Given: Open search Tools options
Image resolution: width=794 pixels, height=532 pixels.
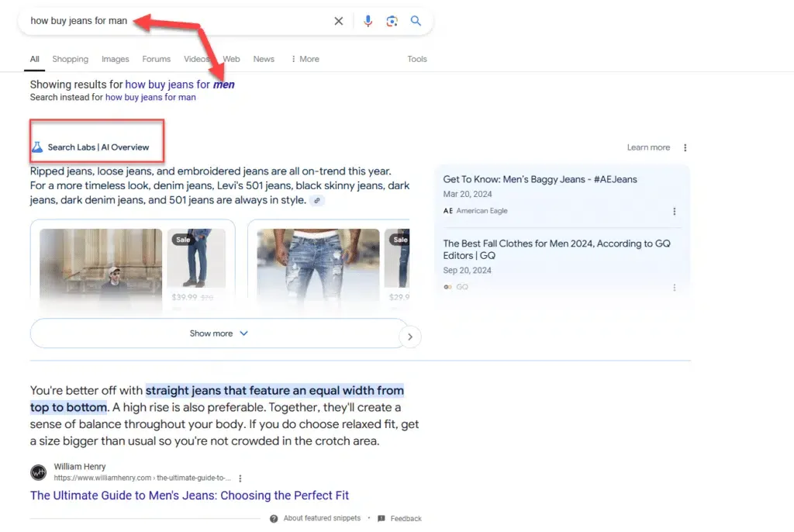Looking at the screenshot, I should [x=416, y=59].
